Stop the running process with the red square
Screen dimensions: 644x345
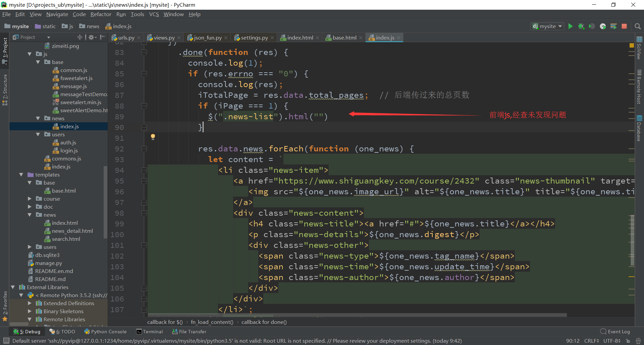pyautogui.click(x=624, y=26)
